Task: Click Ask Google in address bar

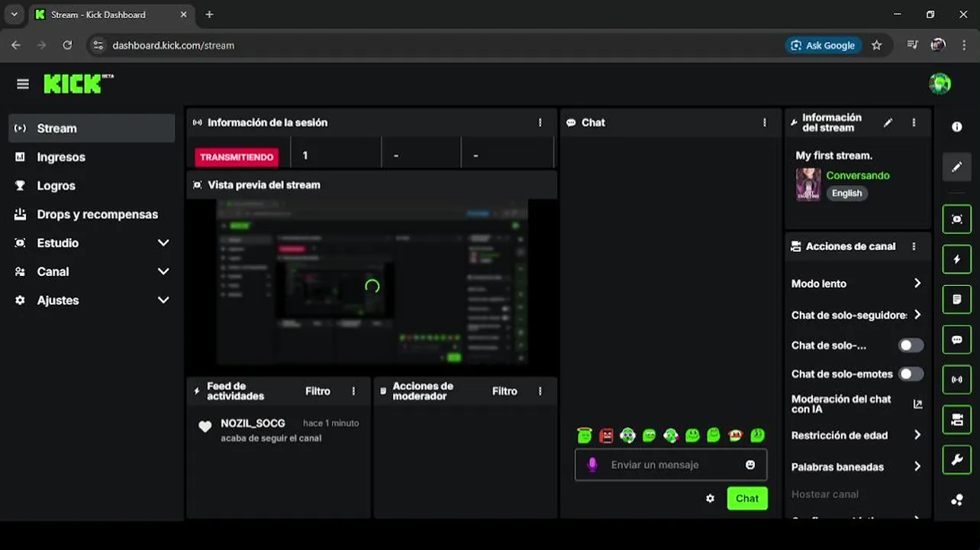Action: pos(824,45)
